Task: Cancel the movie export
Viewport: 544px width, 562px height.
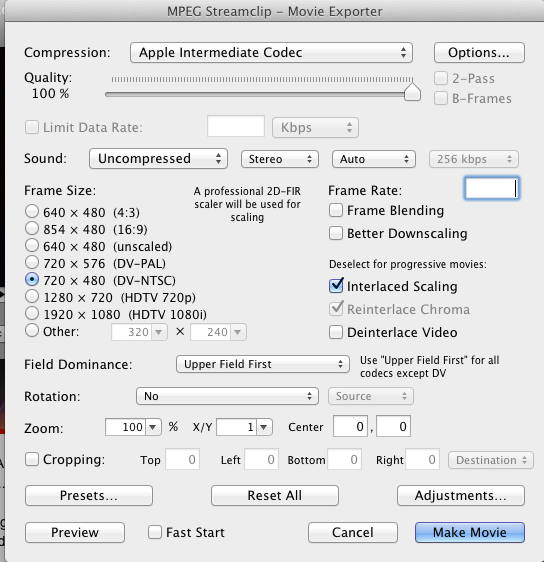Action: pos(353,532)
